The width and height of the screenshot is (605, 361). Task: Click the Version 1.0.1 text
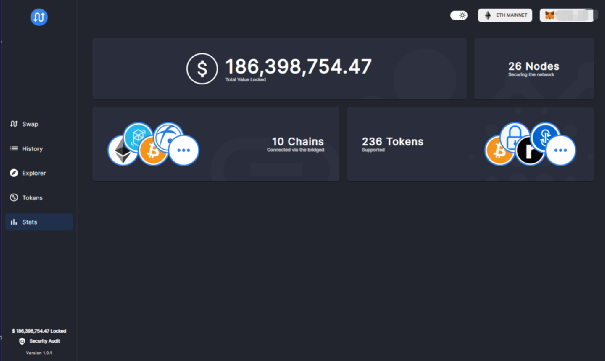coord(39,353)
